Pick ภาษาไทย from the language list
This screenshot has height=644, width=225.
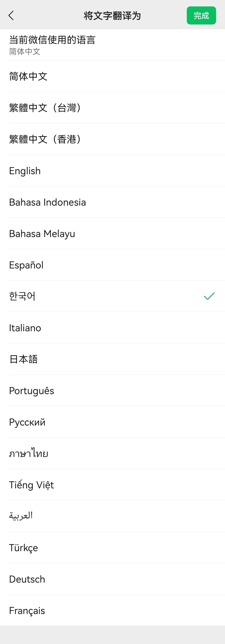29,453
